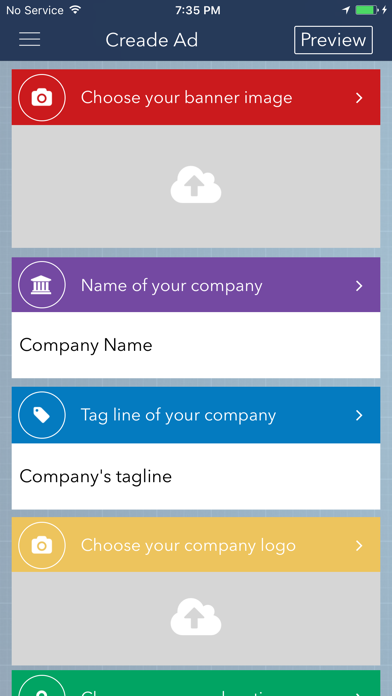The height and width of the screenshot is (696, 392).
Task: Expand Tag line of your company chevron
Action: pos(359,415)
